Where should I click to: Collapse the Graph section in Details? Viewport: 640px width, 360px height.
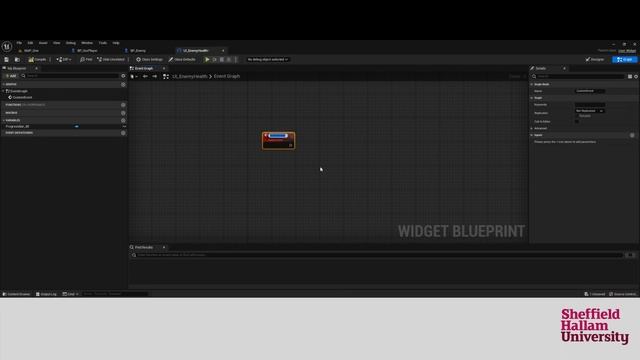[x=532, y=98]
